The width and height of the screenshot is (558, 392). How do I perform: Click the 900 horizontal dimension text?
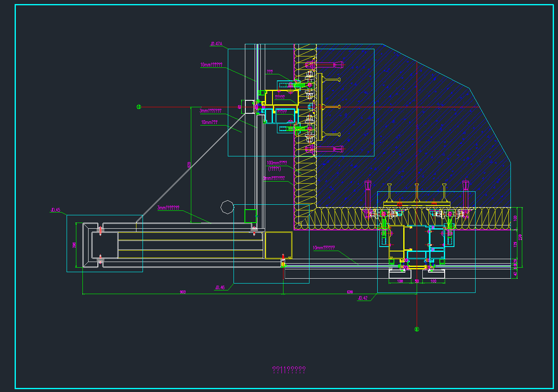point(183,292)
